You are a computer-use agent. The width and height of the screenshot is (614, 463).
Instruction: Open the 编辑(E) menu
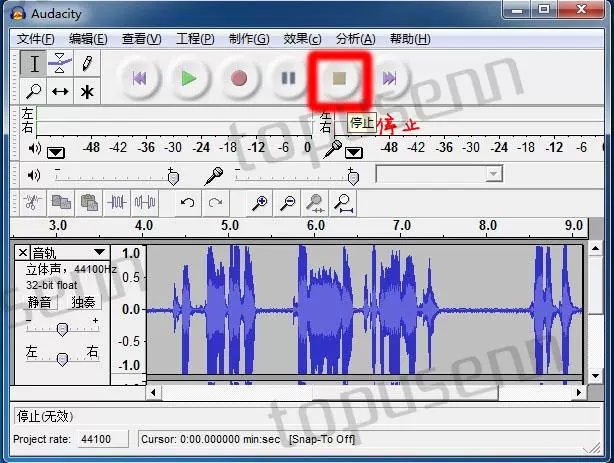(x=88, y=39)
